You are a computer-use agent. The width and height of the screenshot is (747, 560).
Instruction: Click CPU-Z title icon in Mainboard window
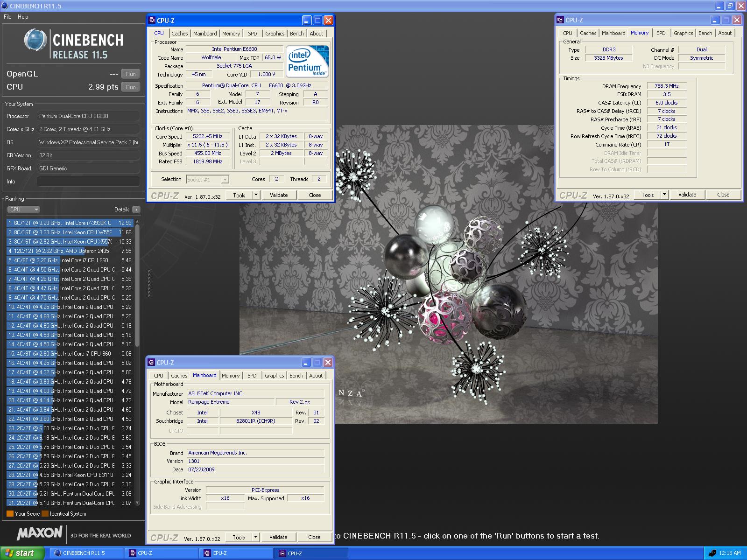[151, 363]
